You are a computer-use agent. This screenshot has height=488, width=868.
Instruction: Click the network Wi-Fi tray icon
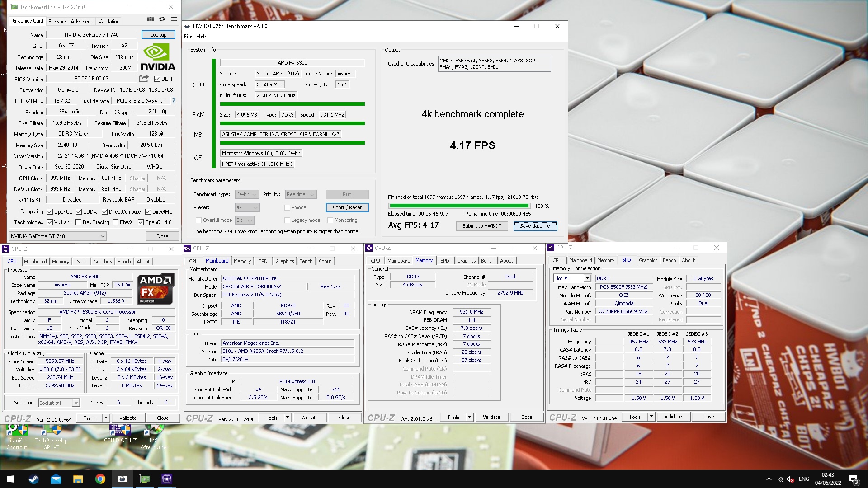780,479
